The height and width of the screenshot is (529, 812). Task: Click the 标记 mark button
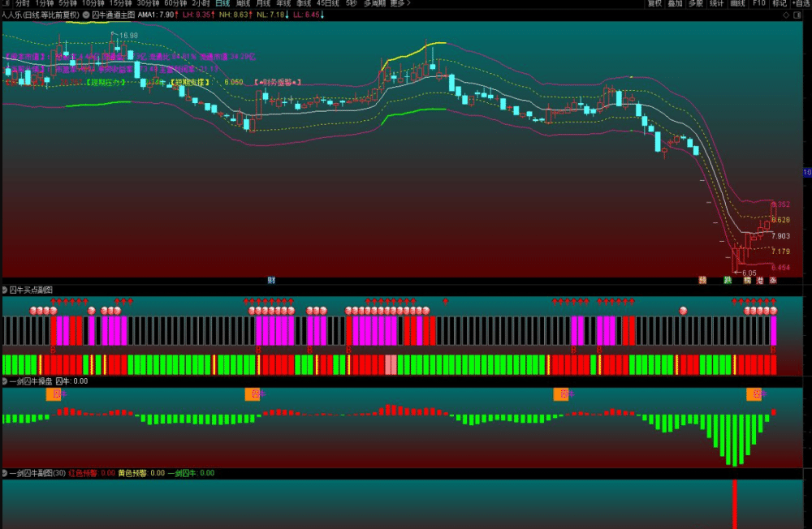coord(780,3)
